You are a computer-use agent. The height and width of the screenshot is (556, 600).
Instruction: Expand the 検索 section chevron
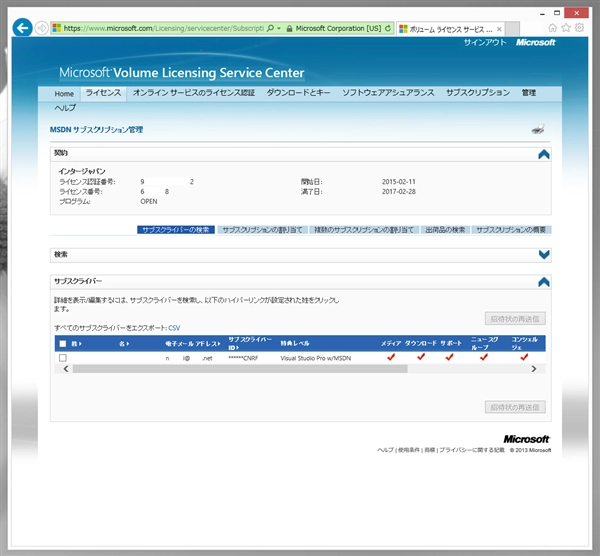point(544,255)
